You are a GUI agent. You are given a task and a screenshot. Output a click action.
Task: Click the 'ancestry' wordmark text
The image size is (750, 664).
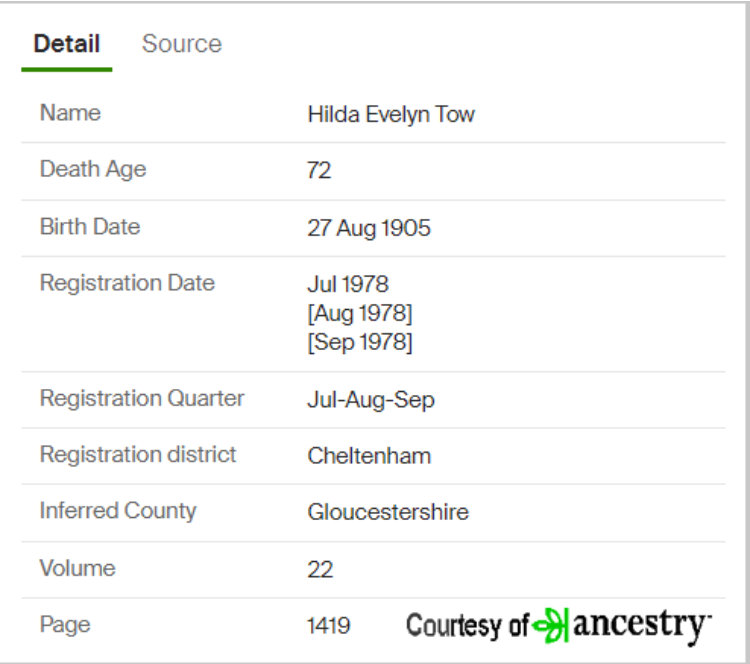[x=640, y=626]
